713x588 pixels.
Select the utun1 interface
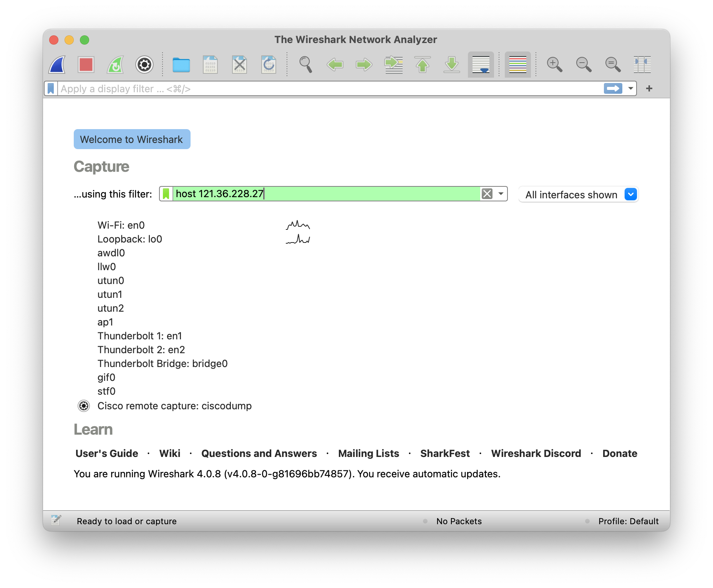(110, 294)
